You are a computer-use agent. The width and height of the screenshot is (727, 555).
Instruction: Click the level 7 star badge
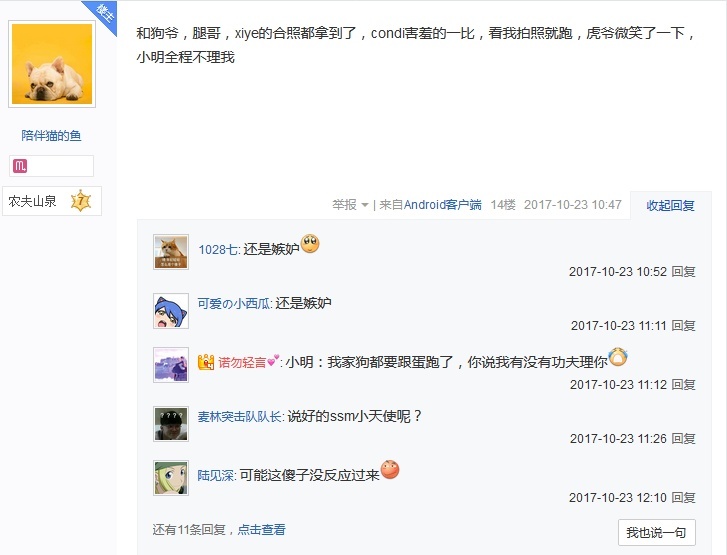(81, 201)
